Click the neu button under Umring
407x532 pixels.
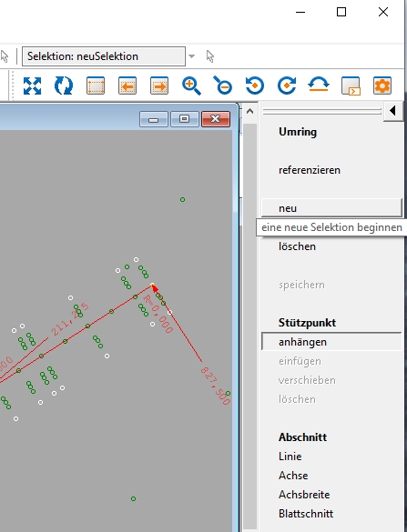(x=331, y=208)
